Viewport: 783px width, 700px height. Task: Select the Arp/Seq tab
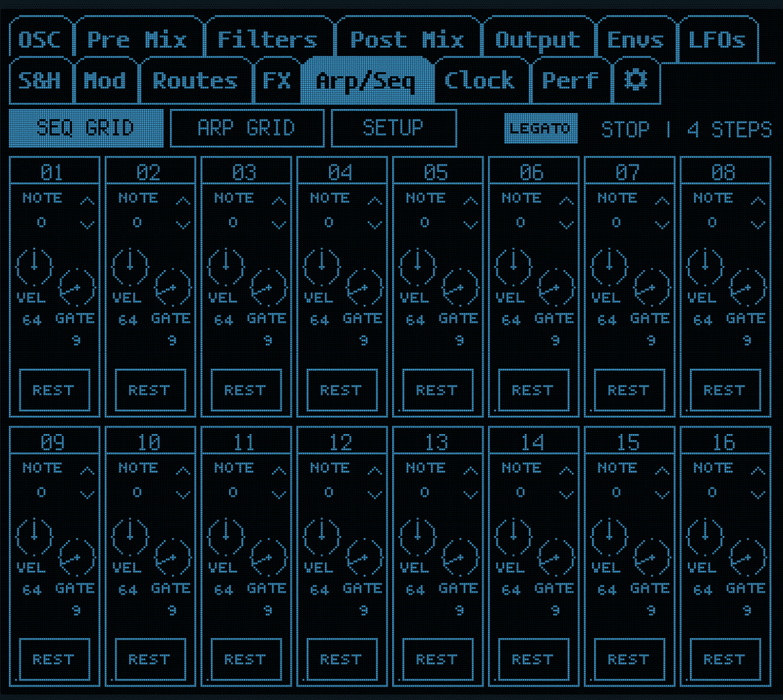[367, 80]
